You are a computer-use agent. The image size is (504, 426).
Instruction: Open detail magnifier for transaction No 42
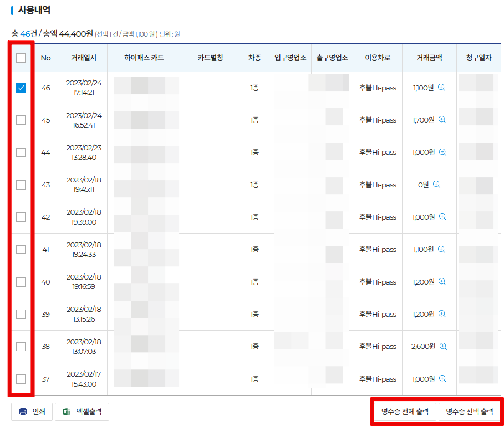point(442,217)
